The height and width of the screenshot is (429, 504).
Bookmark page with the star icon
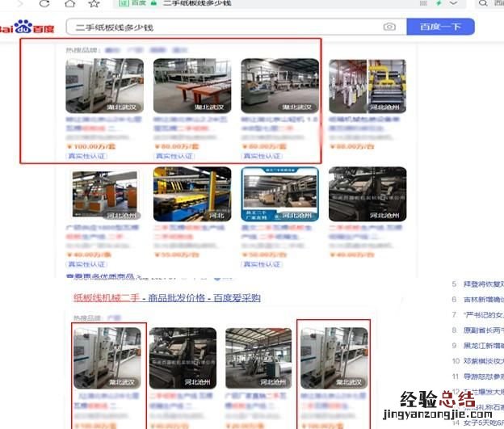(94, 3)
